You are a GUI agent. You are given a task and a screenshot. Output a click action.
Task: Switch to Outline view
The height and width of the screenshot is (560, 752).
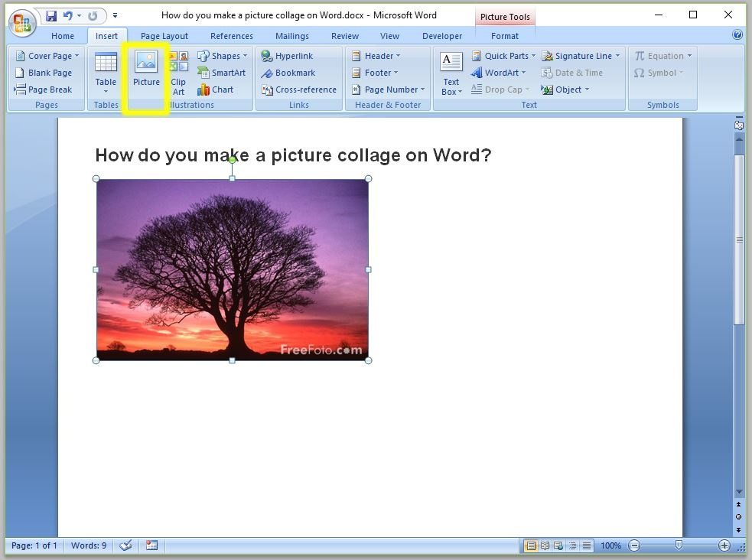point(573,545)
